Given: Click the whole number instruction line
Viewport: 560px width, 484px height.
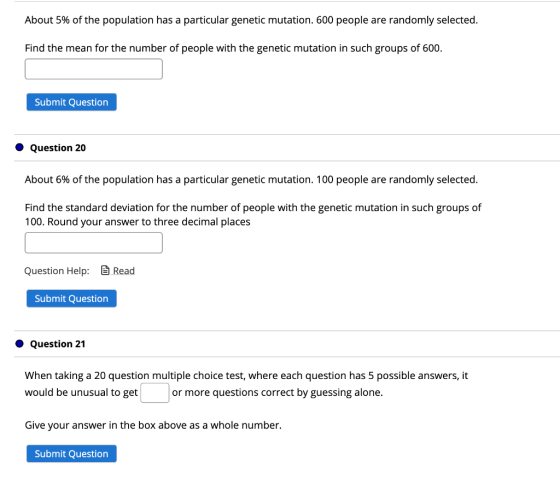Looking at the screenshot, I should pos(153,425).
